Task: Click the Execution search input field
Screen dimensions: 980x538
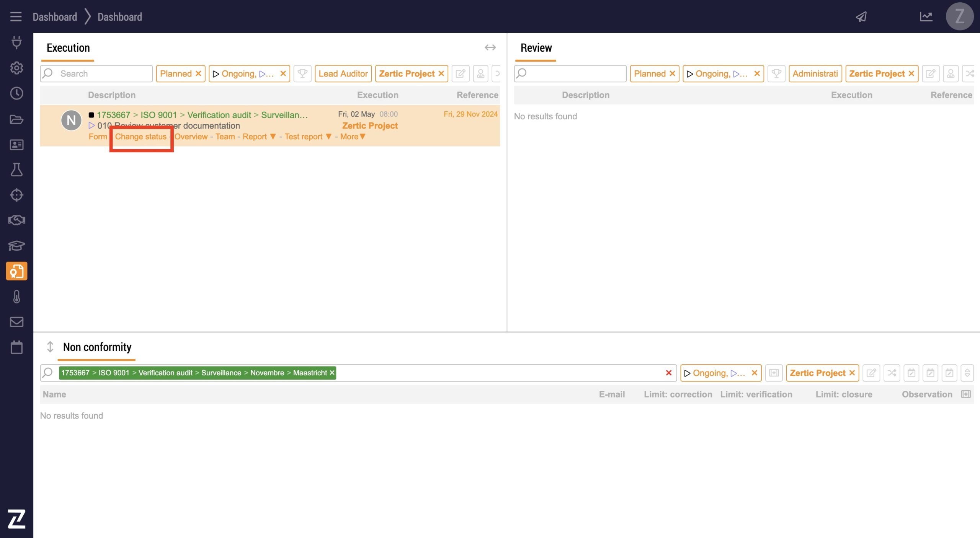Action: pyautogui.click(x=103, y=73)
